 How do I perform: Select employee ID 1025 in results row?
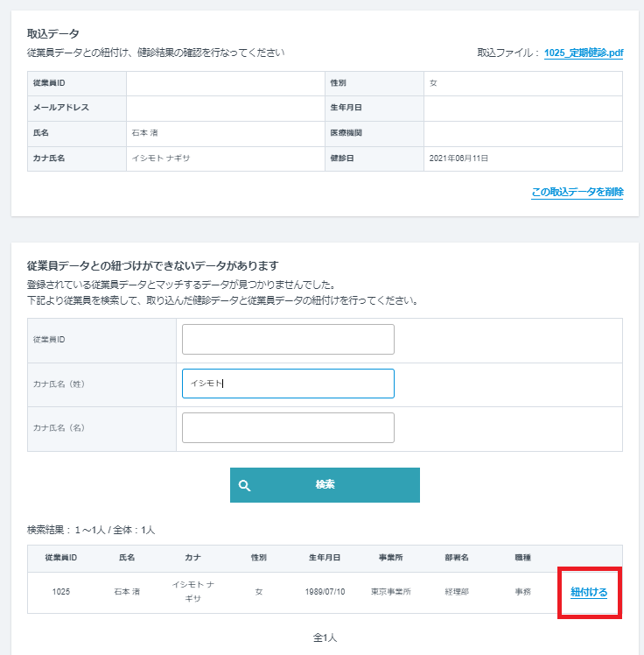61,592
